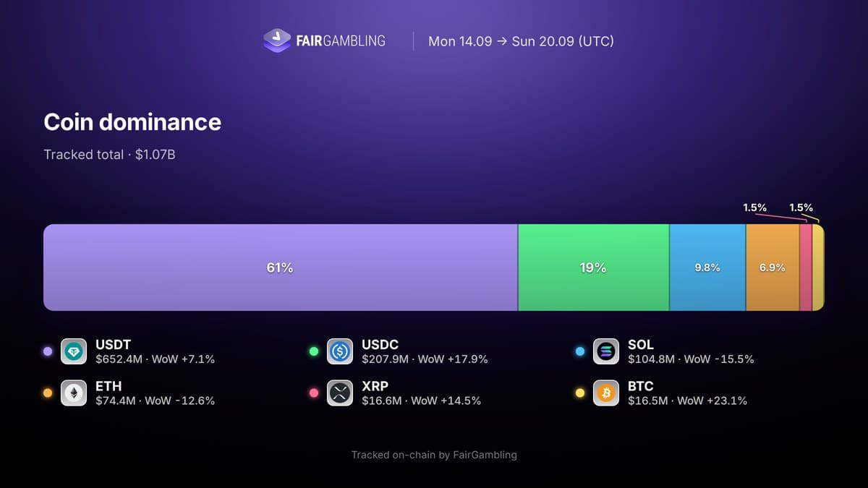Click the BTC Bitcoin coin icon

point(606,393)
